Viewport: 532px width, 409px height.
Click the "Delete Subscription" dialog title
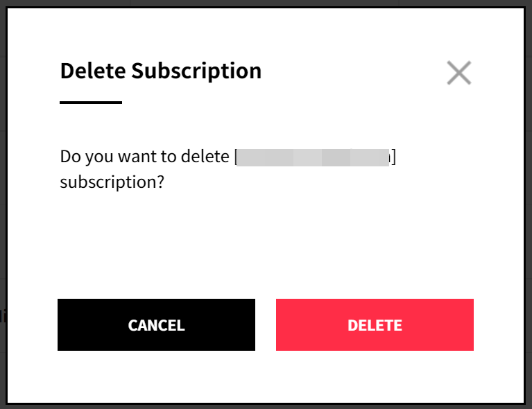(x=160, y=71)
